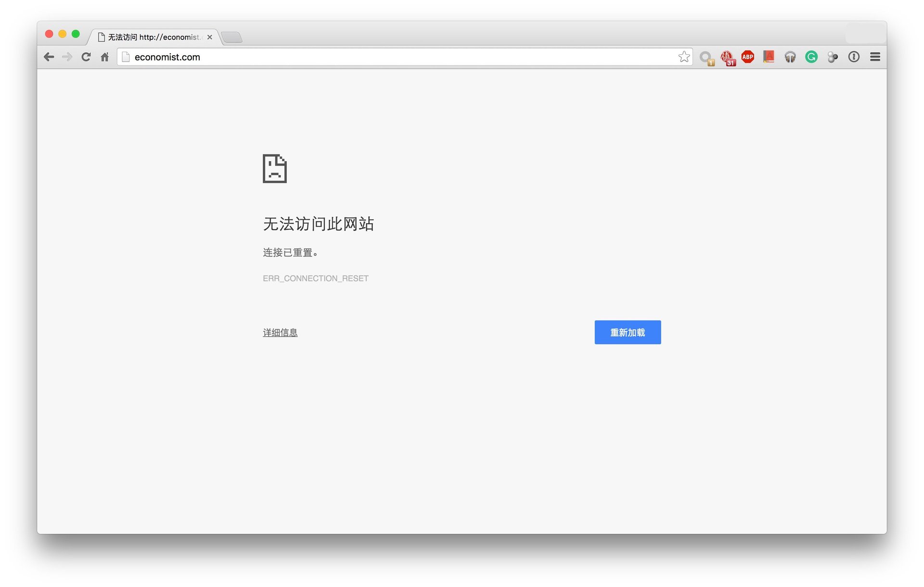The height and width of the screenshot is (587, 924).
Task: Open the magnifier extension with badge 1
Action: [x=706, y=58]
